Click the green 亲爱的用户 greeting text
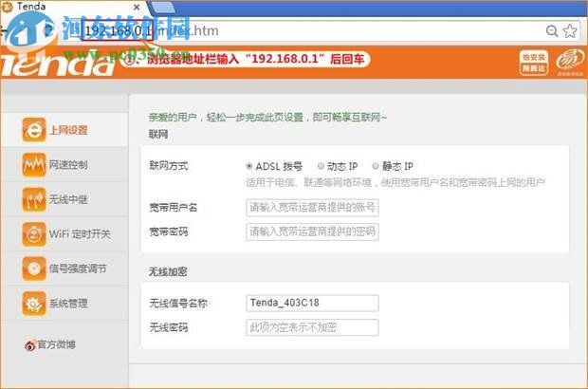 click(267, 118)
